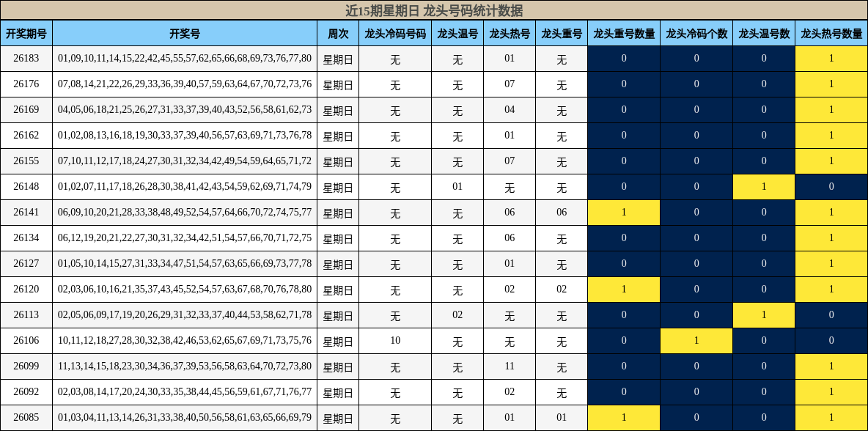Screen dimensions: 868x431
Task: Select draw numbers of issue 26148
Action: [x=185, y=187]
